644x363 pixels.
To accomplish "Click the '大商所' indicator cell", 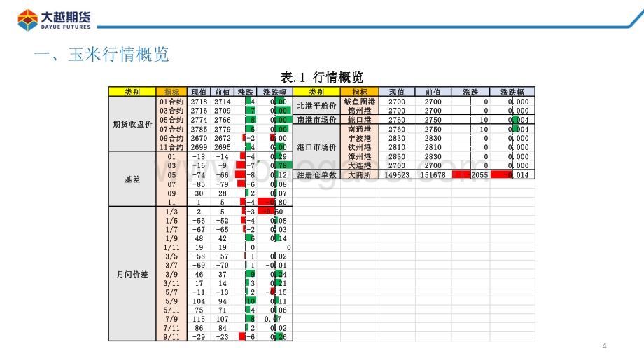I will point(360,175).
